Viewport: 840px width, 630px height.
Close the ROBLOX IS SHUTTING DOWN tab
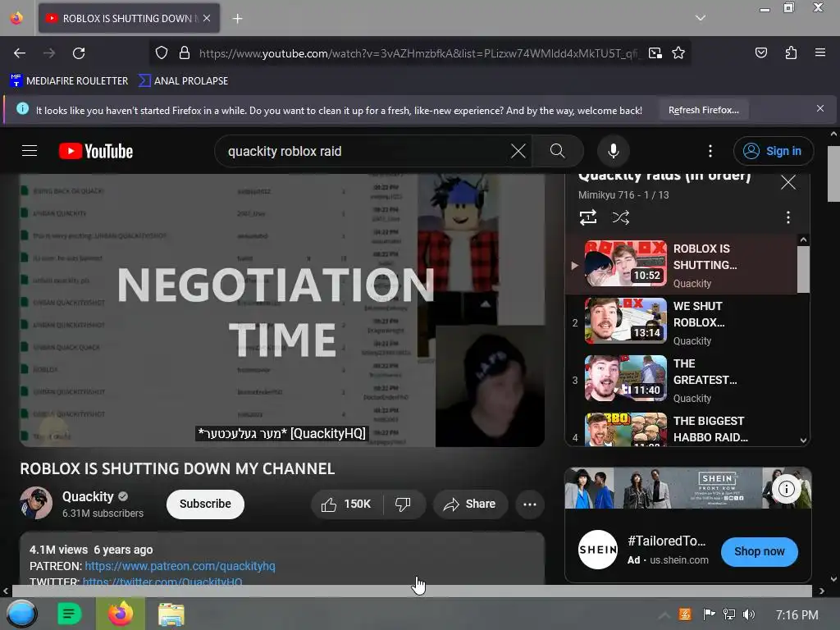pyautogui.click(x=207, y=18)
